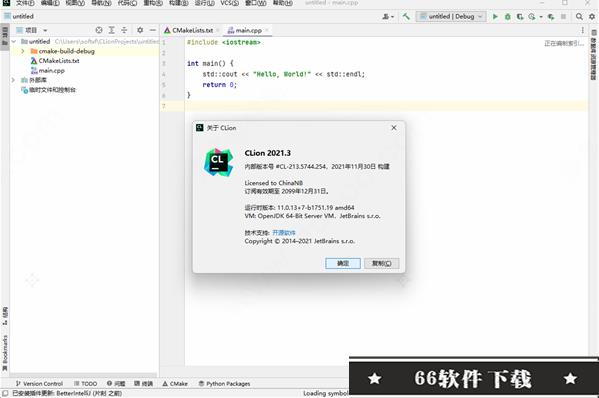Click the CLion 2021.3 title in About dialog
The height and width of the screenshot is (398, 599).
pyautogui.click(x=268, y=153)
